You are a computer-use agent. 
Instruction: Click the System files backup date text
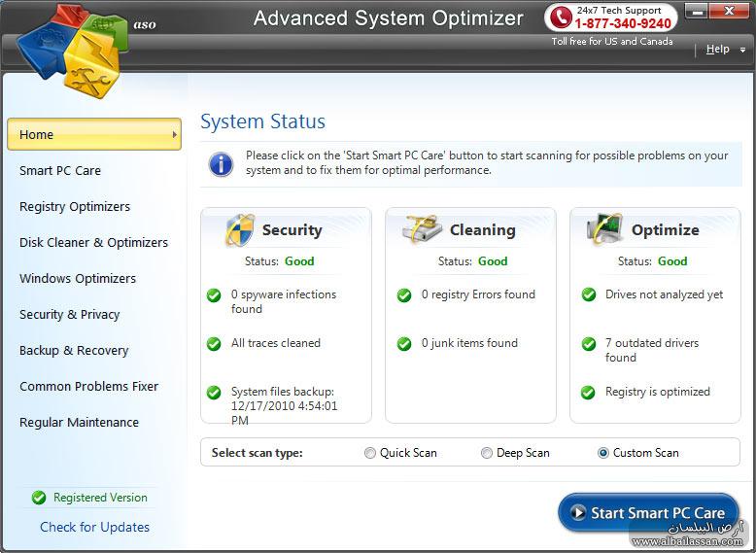point(284,405)
